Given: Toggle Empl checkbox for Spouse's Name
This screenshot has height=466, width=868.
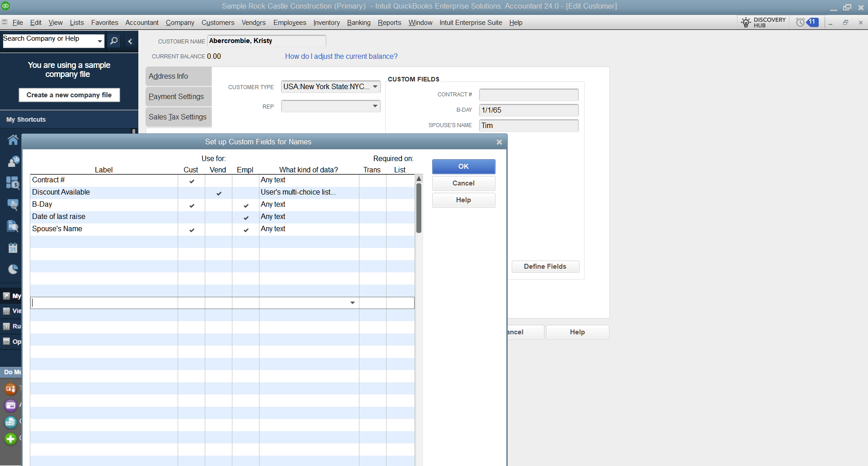Looking at the screenshot, I should 246,229.
